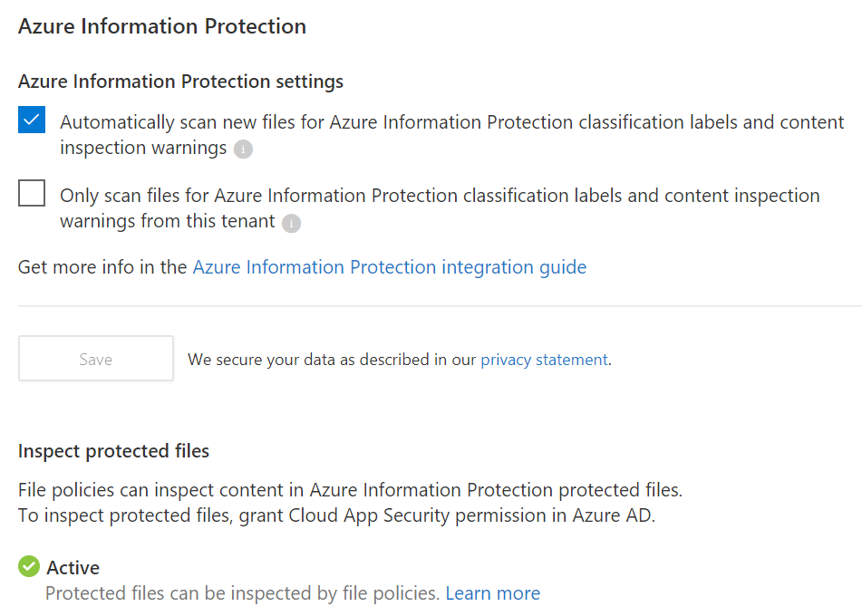
Task: Click the 'File policies can inspect content' sentence
Action: click(350, 490)
